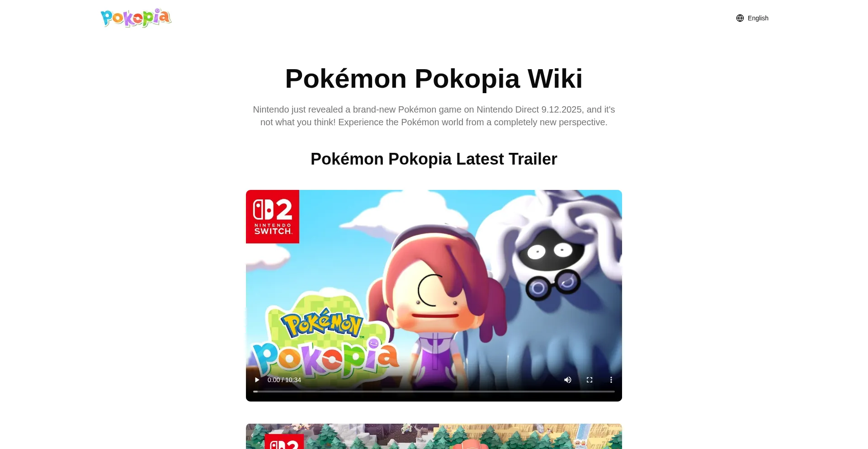Click the globe language icon
Image resolution: width=868 pixels, height=449 pixels.
(x=740, y=18)
